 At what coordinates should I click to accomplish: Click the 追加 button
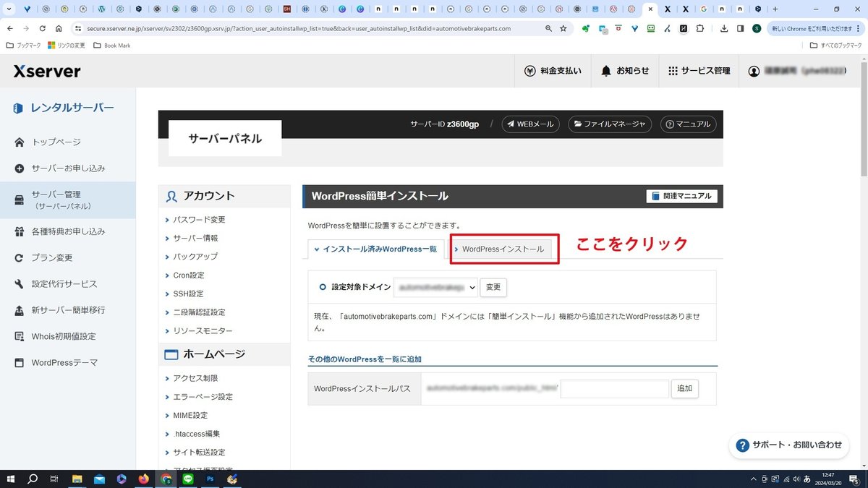click(x=684, y=389)
